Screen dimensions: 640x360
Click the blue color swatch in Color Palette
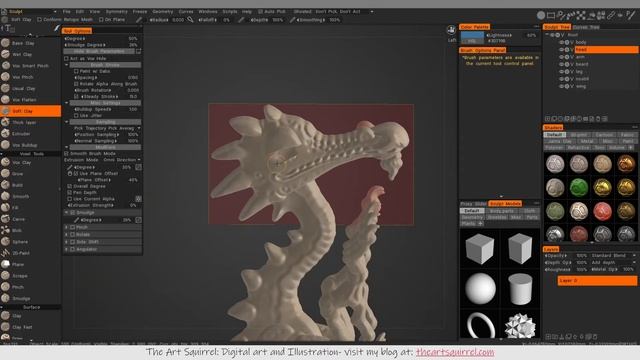pyautogui.click(x=472, y=35)
